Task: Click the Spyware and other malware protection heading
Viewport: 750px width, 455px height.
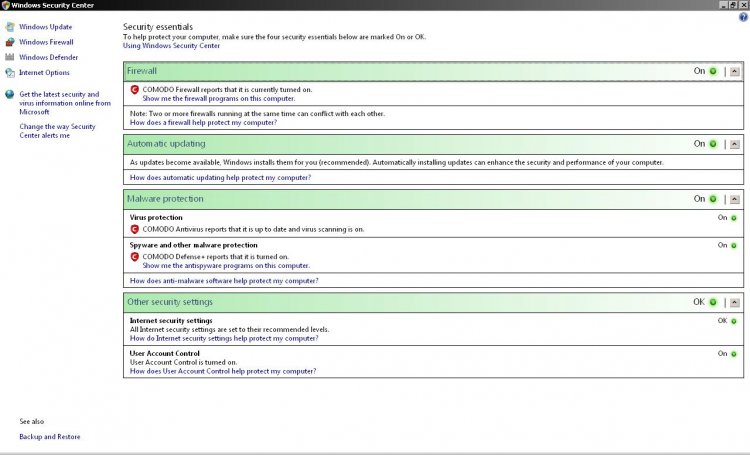Action: click(x=193, y=245)
